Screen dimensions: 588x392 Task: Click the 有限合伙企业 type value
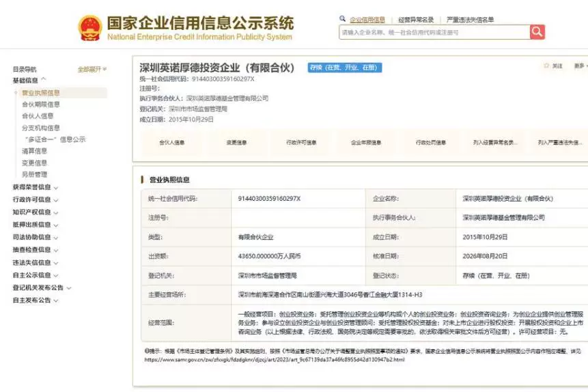pos(255,237)
